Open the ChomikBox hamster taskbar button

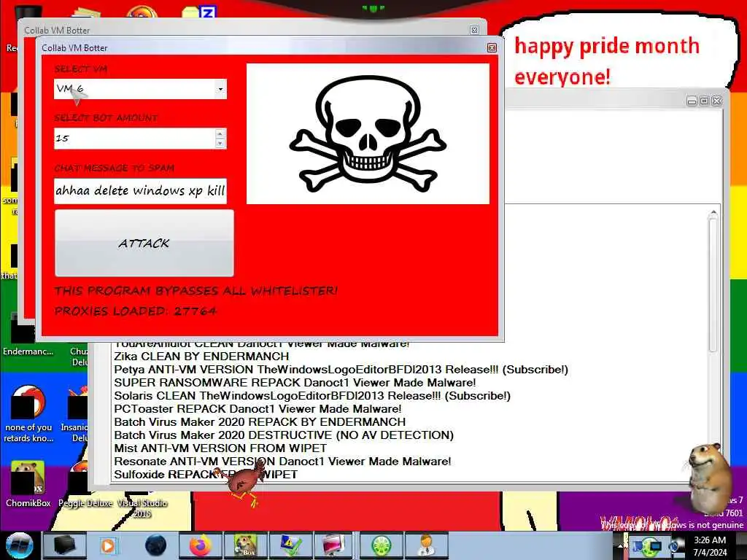(x=245, y=545)
